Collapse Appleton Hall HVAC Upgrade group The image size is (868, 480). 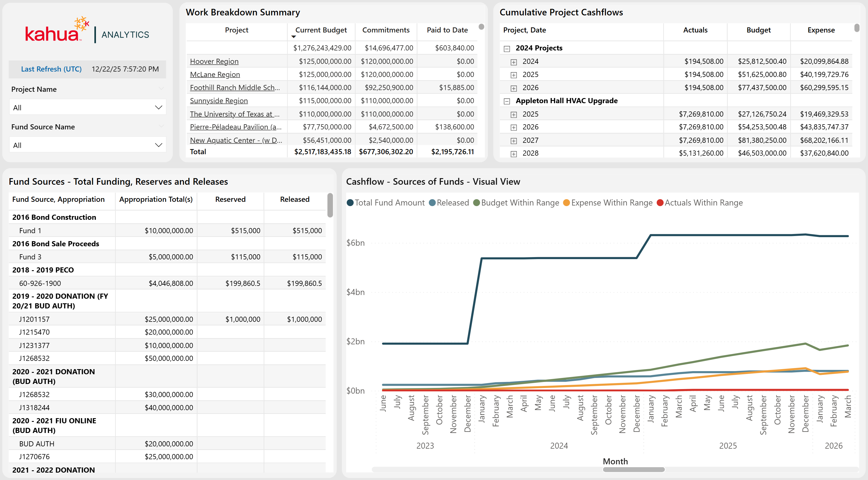point(507,101)
